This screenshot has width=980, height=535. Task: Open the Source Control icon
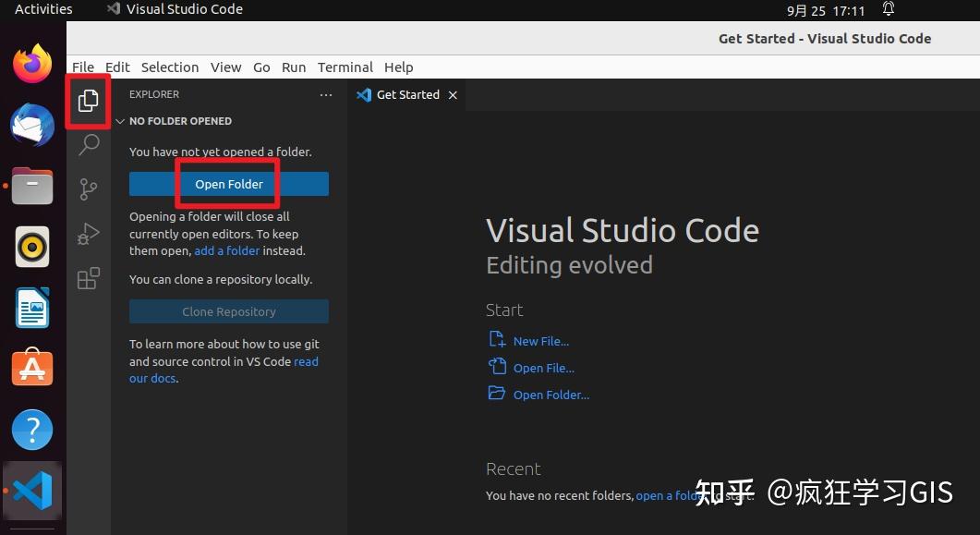[88, 189]
